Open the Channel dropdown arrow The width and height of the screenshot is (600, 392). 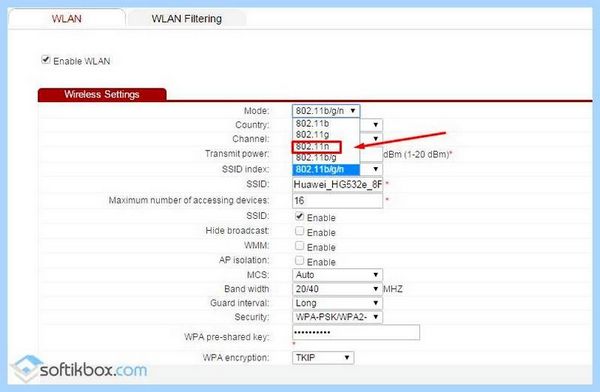tap(375, 139)
